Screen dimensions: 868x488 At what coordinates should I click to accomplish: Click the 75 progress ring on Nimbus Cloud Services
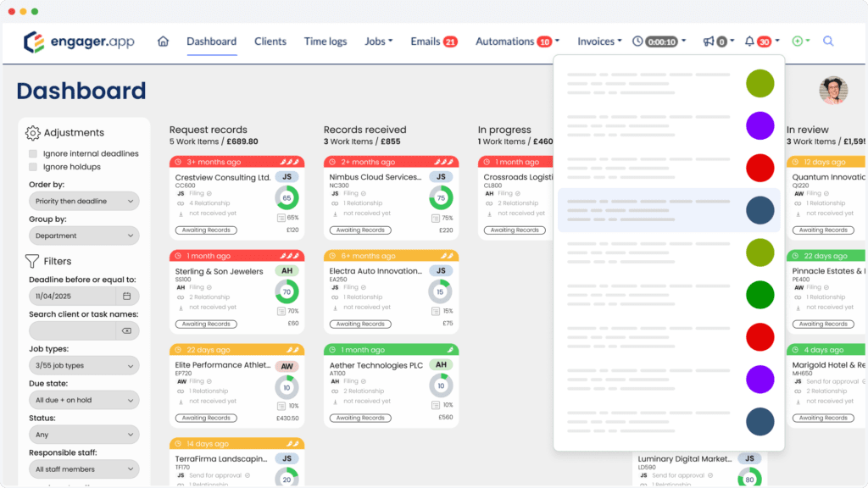(441, 197)
